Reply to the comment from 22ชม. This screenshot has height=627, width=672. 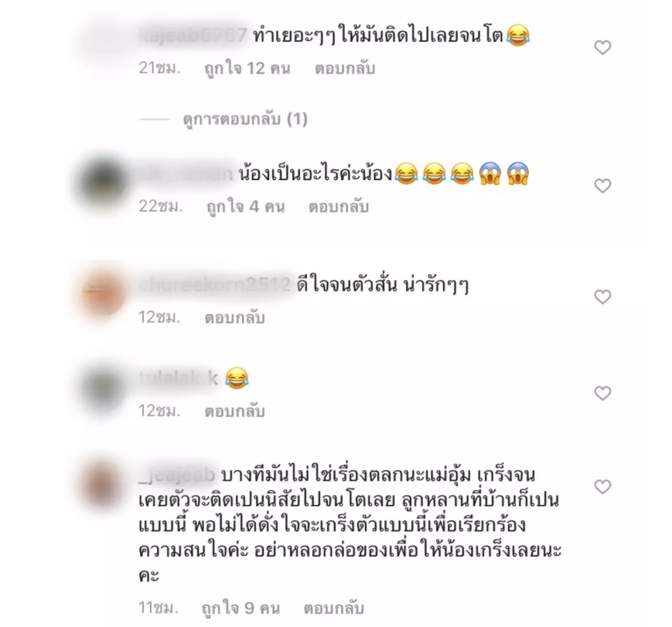tap(339, 206)
